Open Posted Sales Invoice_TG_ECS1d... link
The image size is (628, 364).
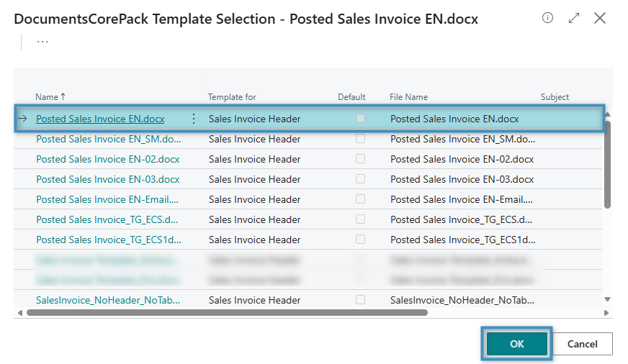tap(109, 240)
